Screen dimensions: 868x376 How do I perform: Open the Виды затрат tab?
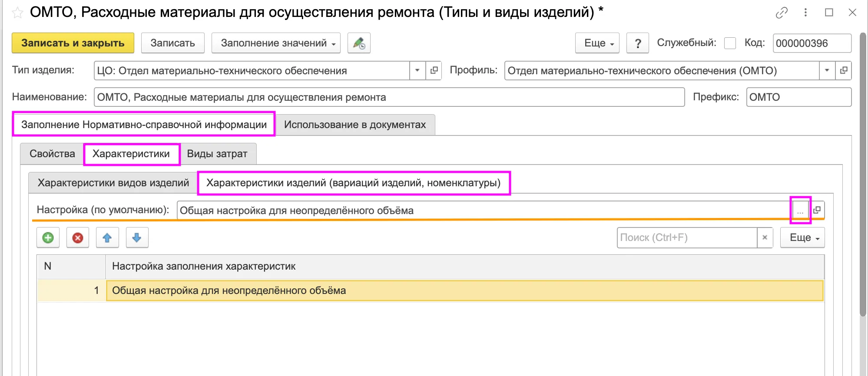217,154
